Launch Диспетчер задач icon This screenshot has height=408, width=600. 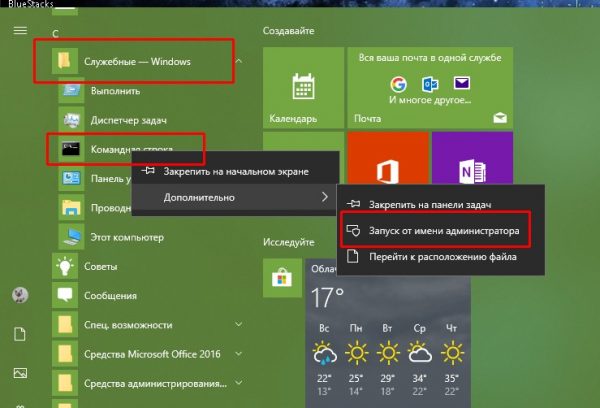point(71,120)
